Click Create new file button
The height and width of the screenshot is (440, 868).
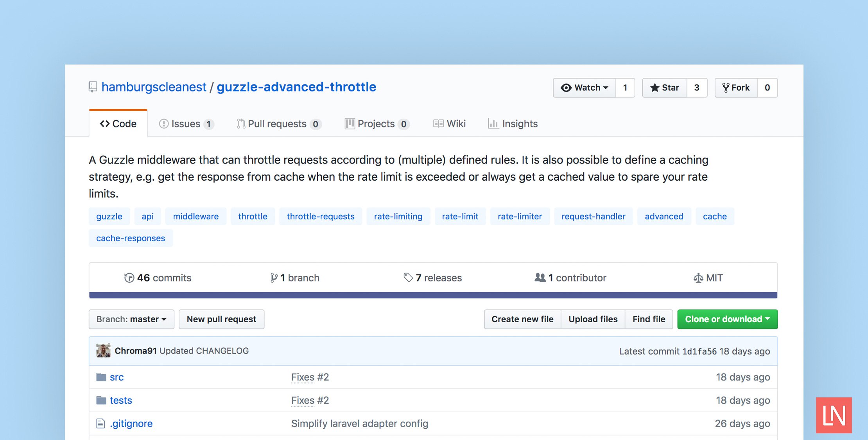pyautogui.click(x=522, y=319)
